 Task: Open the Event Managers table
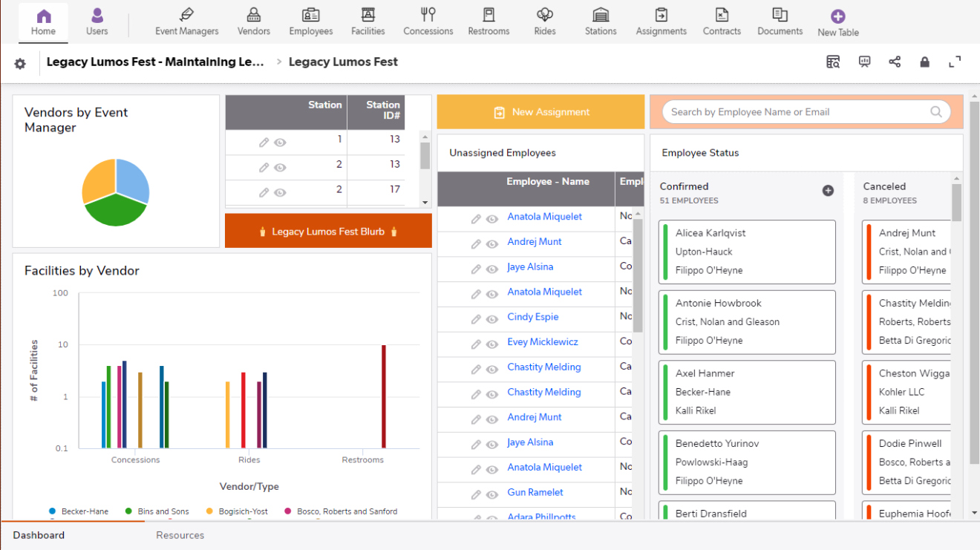click(x=186, y=22)
